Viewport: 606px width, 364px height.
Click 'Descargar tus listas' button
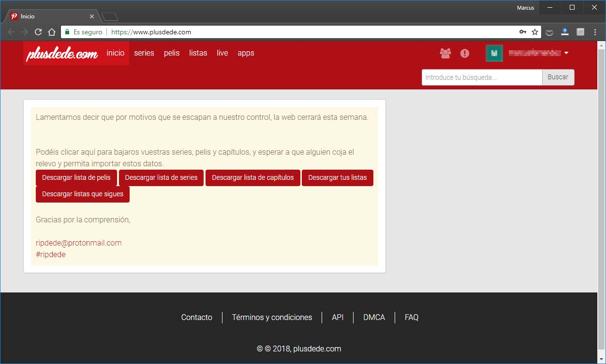pos(338,177)
